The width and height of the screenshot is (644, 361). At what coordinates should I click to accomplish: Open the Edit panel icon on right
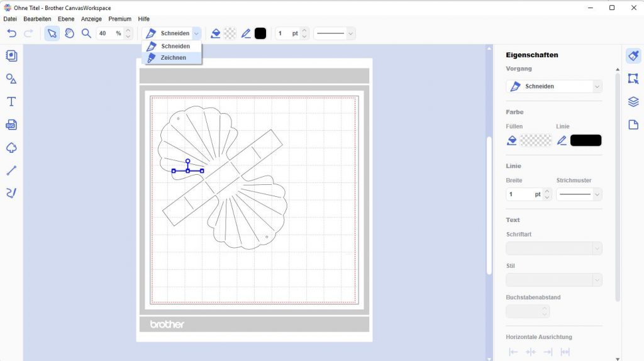pyautogui.click(x=633, y=79)
